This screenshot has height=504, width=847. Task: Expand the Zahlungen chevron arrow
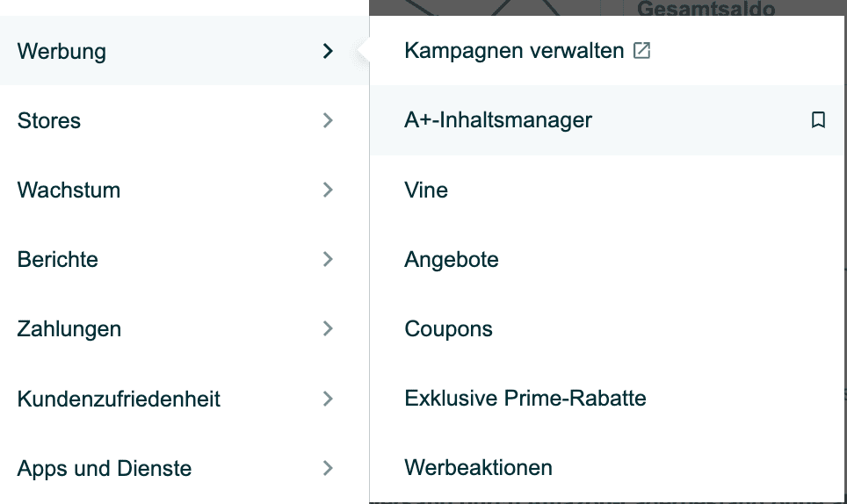coord(328,329)
